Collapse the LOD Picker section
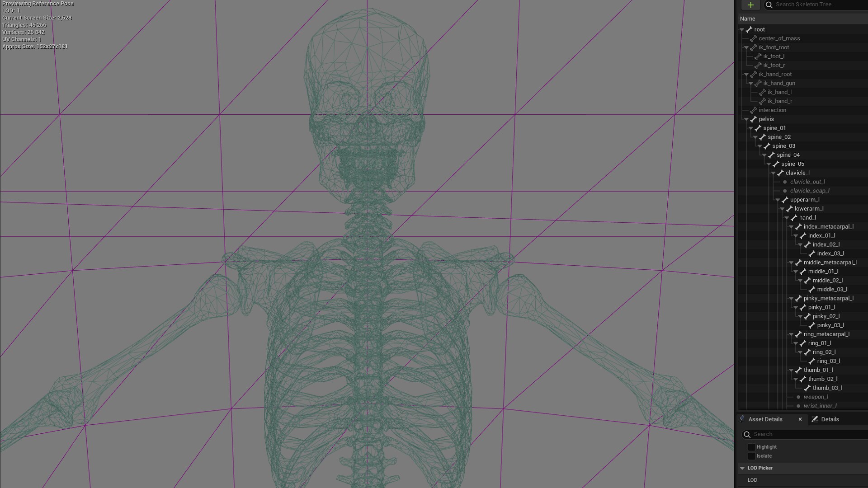This screenshot has height=488, width=868. pyautogui.click(x=742, y=468)
